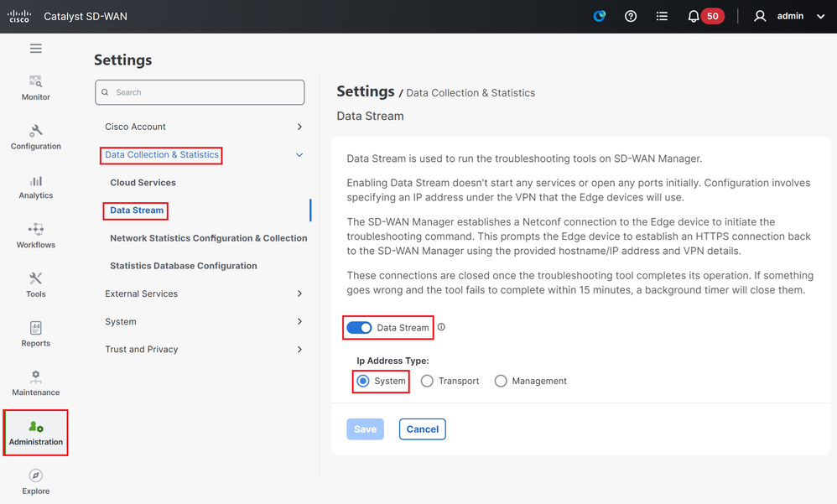Open Configuration in the sidebar

36,138
